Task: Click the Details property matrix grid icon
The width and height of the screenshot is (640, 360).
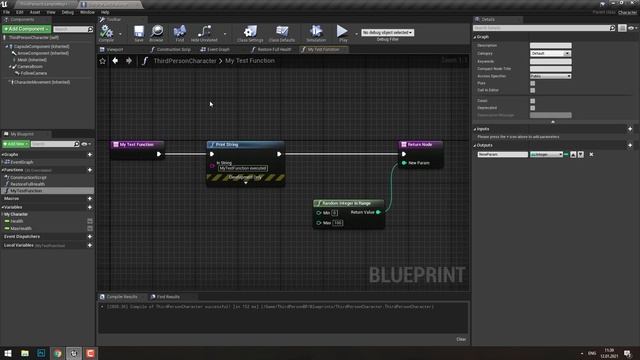Action: tap(622, 28)
